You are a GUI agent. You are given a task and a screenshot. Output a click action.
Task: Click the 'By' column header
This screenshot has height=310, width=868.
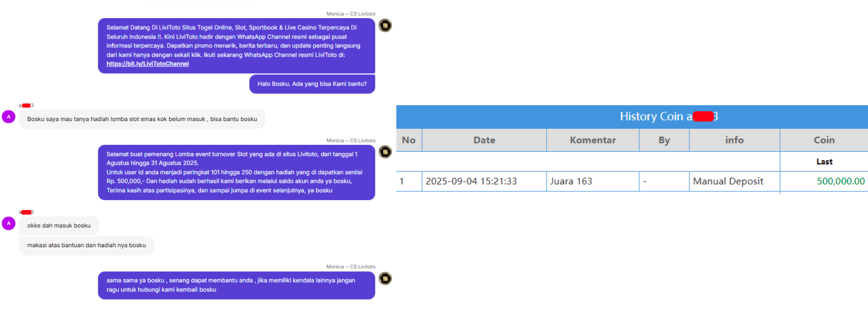[x=664, y=140]
